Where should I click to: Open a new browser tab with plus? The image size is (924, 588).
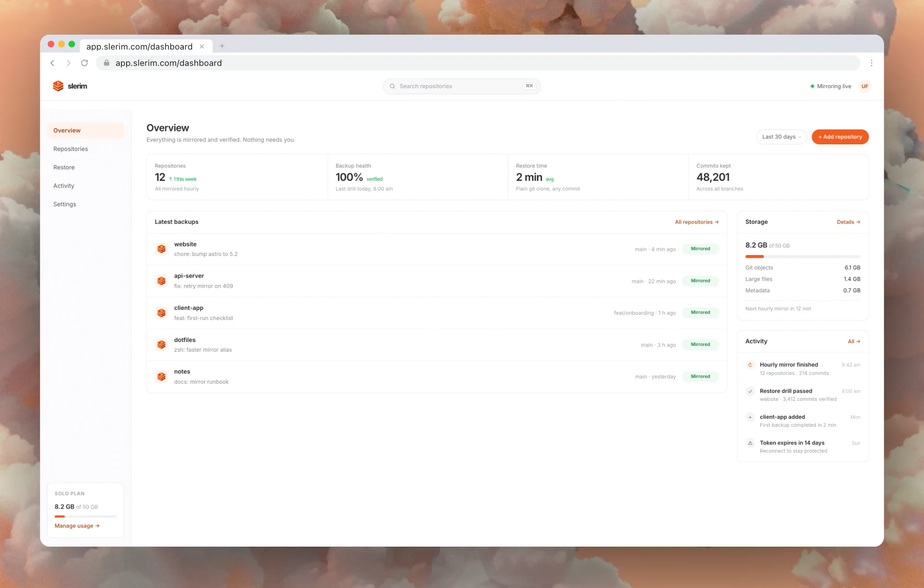tap(222, 46)
